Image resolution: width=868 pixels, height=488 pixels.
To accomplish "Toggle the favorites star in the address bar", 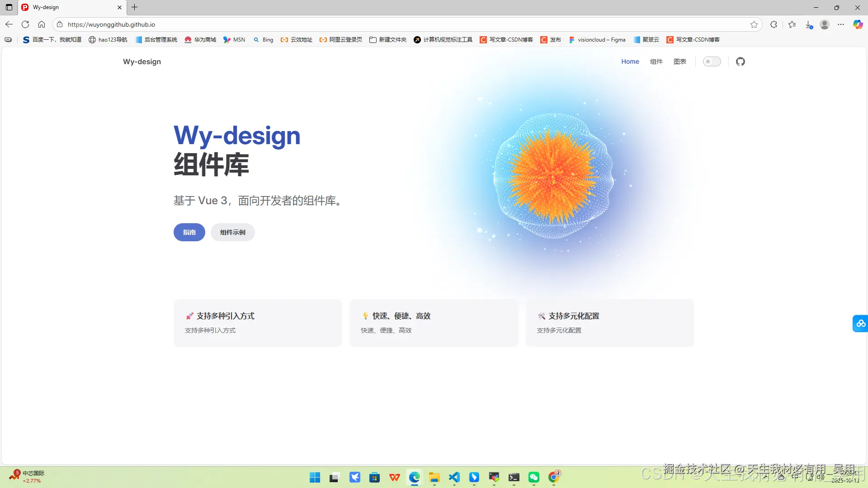I will (754, 24).
